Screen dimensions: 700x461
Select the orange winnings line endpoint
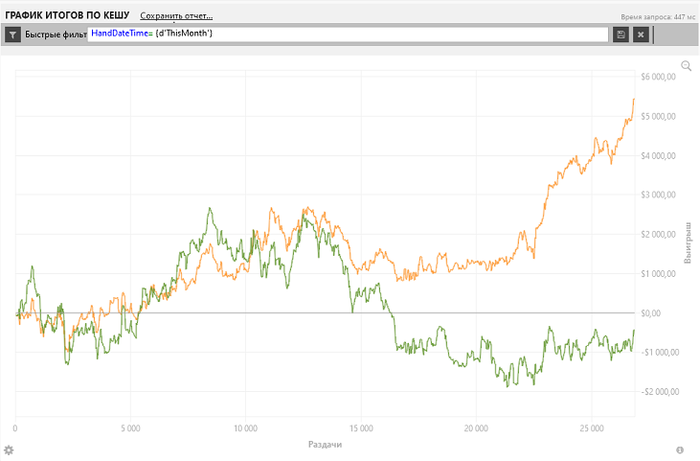(x=634, y=99)
